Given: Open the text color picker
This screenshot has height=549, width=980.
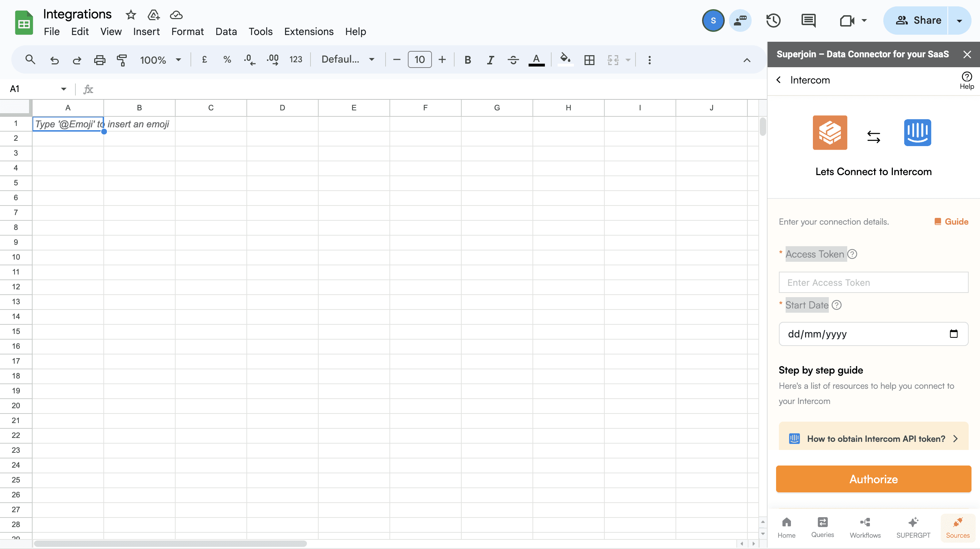Looking at the screenshot, I should pyautogui.click(x=536, y=60).
